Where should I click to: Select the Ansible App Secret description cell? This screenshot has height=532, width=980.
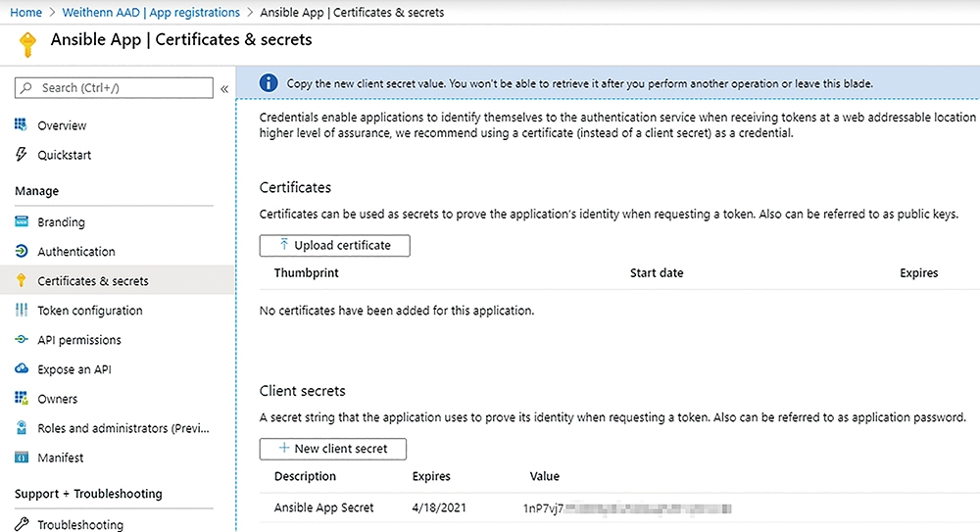pos(323,507)
